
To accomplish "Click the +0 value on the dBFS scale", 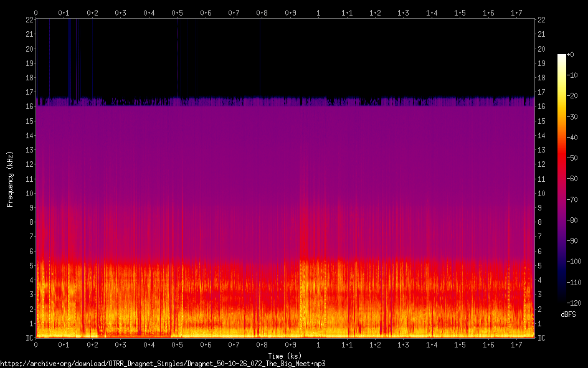I will [571, 55].
